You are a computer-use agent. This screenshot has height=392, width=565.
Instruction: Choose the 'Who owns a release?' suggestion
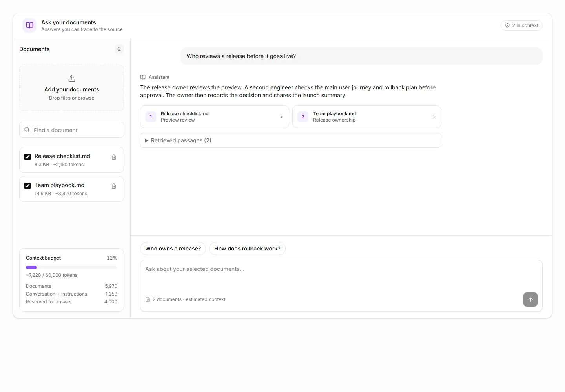click(173, 249)
